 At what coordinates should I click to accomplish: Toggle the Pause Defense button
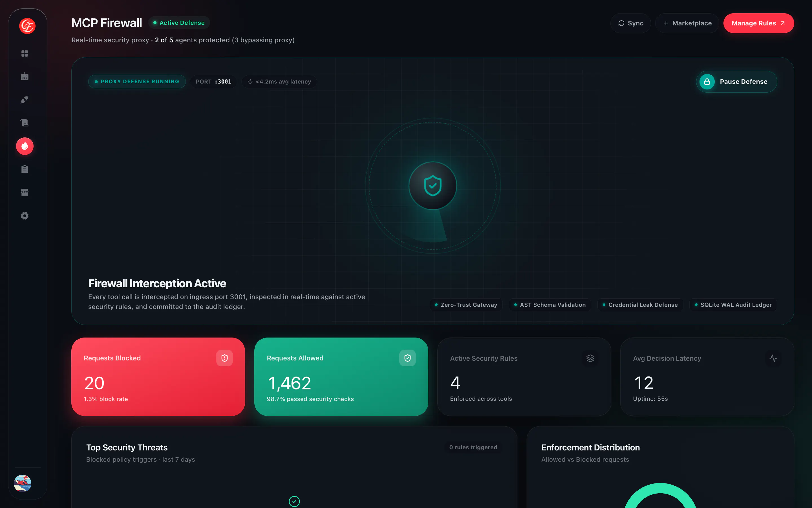pos(736,82)
